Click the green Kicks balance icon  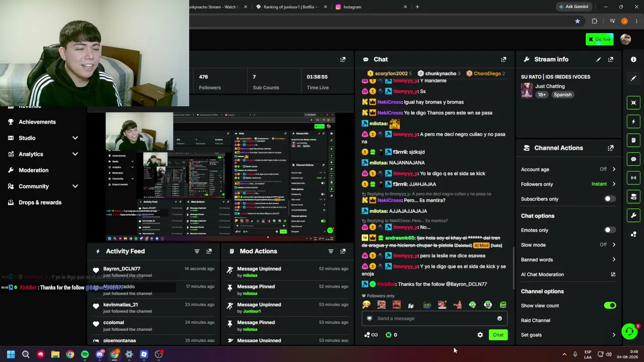pos(388,335)
